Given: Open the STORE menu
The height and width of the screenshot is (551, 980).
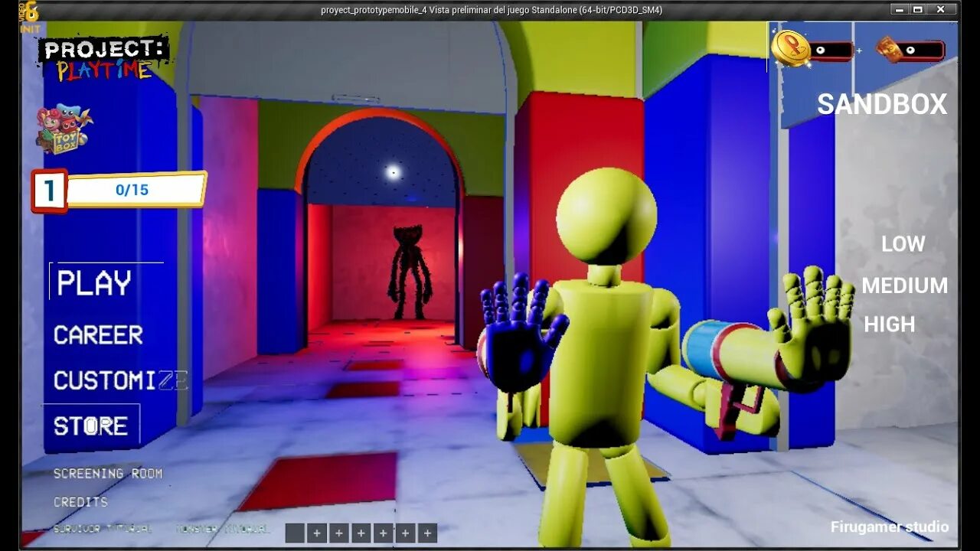Looking at the screenshot, I should 90,425.
